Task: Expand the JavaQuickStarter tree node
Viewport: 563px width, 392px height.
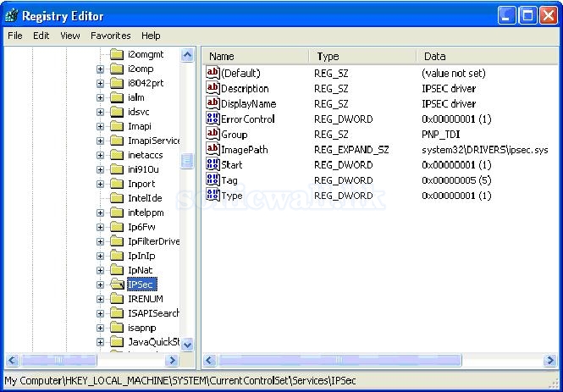Action: pos(100,342)
